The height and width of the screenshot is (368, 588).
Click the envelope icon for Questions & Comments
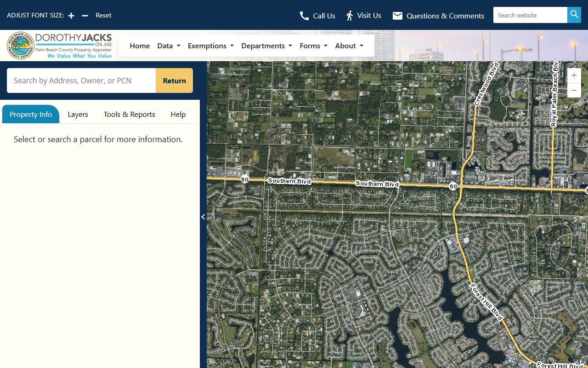[x=397, y=16]
